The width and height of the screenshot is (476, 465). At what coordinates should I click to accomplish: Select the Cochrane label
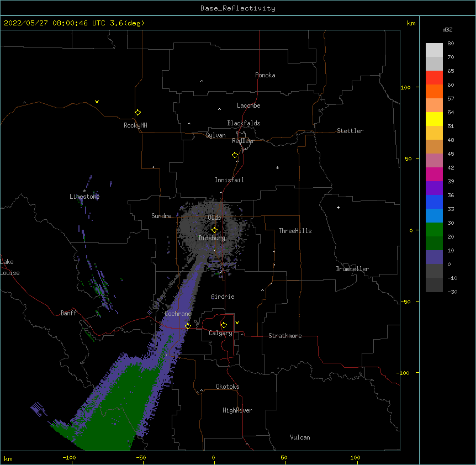178,314
